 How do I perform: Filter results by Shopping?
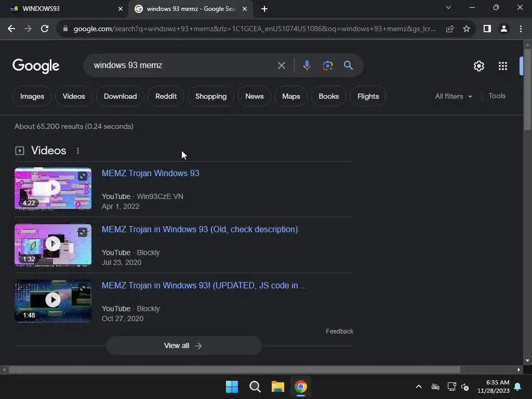(x=211, y=96)
